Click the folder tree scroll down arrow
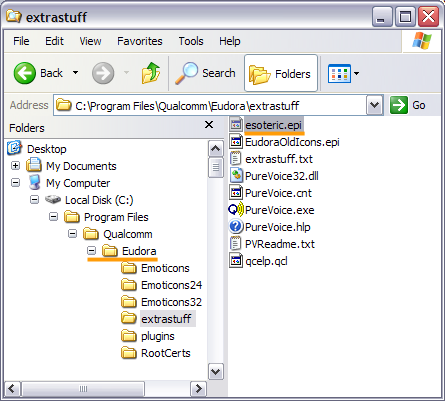This screenshot has height=401, width=445. coord(215,371)
